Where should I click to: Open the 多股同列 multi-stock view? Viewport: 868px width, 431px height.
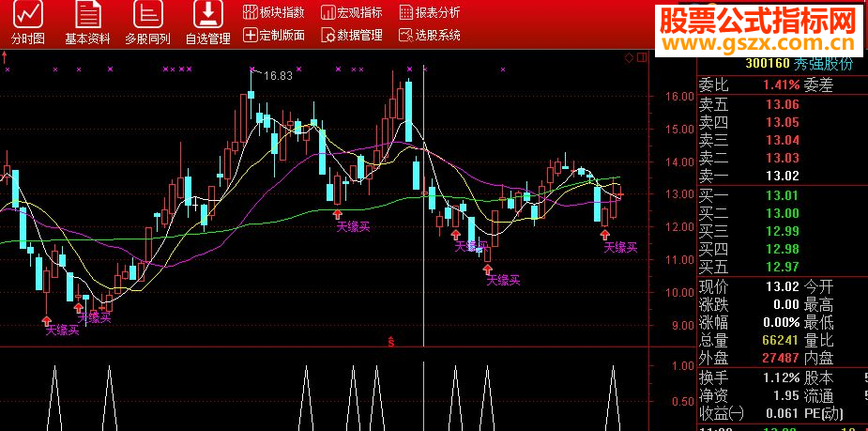point(147,23)
